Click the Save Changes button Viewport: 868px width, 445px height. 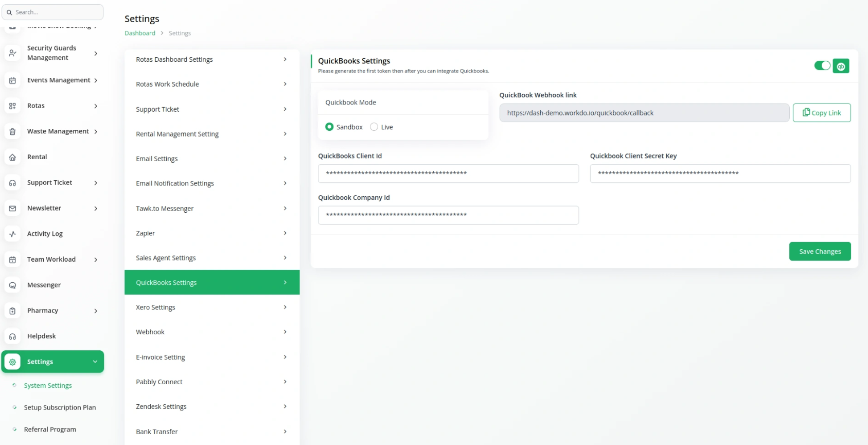(x=820, y=251)
